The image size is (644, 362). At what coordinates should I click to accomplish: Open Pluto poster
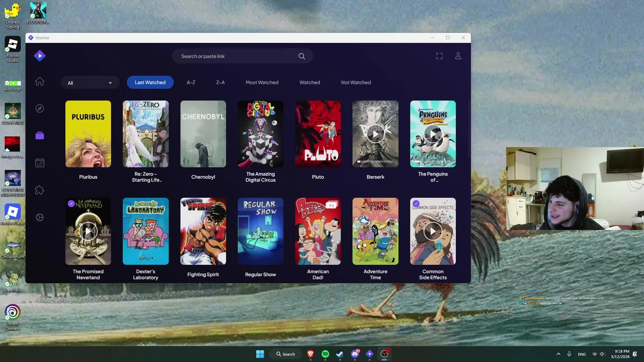point(318,134)
